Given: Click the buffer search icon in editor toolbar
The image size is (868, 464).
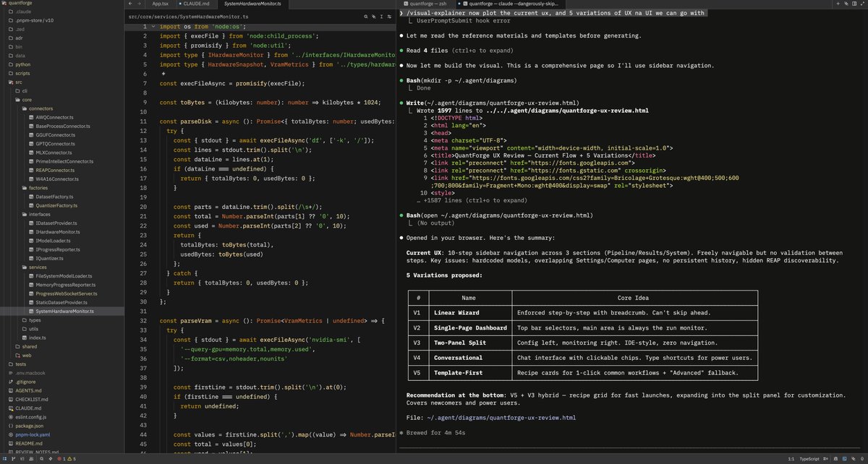Looking at the screenshot, I should point(366,17).
